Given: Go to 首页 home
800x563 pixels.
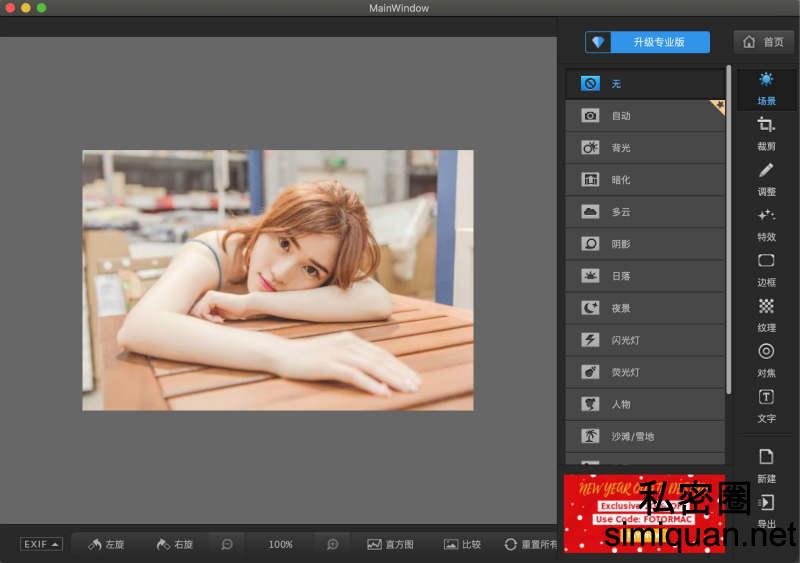Looking at the screenshot, I should (764, 42).
